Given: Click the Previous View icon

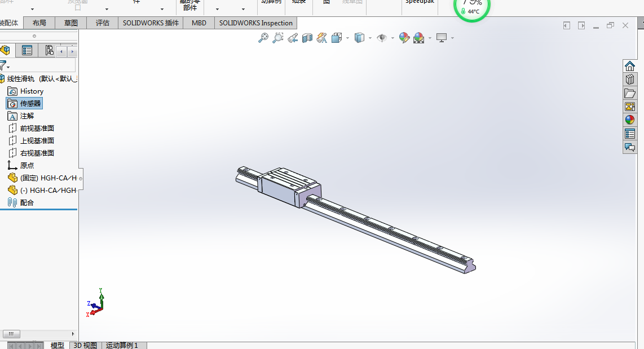Looking at the screenshot, I should tap(293, 38).
